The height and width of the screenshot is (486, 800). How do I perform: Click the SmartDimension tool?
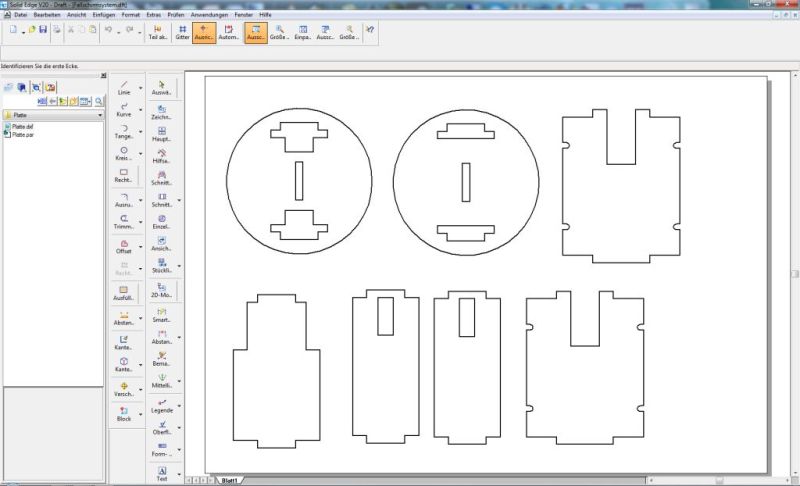(161, 315)
